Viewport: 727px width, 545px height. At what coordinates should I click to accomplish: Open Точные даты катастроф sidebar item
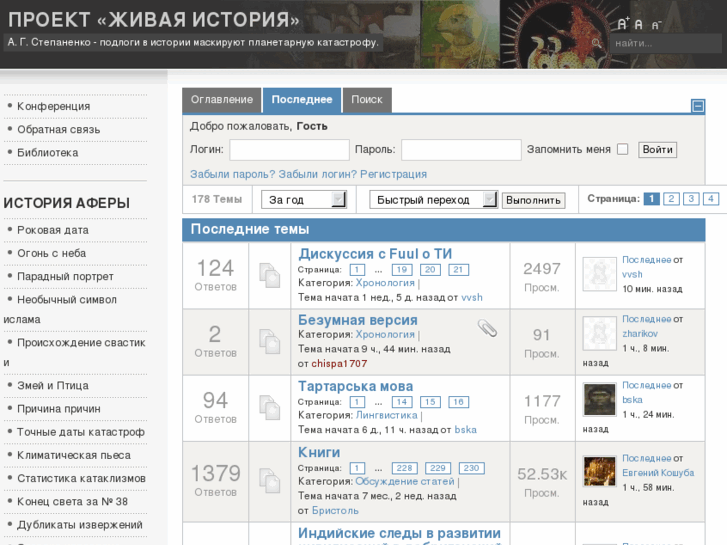[81, 432]
